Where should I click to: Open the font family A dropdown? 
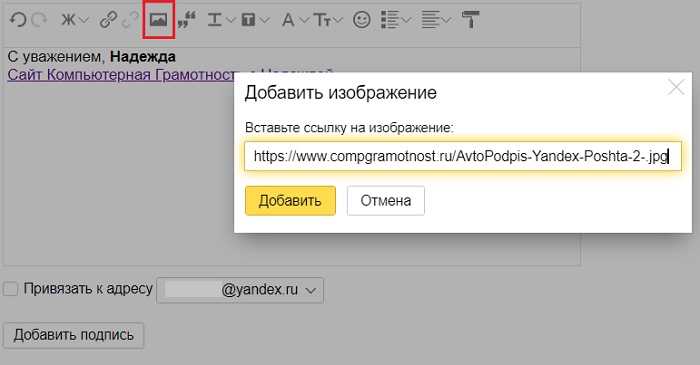click(x=295, y=20)
